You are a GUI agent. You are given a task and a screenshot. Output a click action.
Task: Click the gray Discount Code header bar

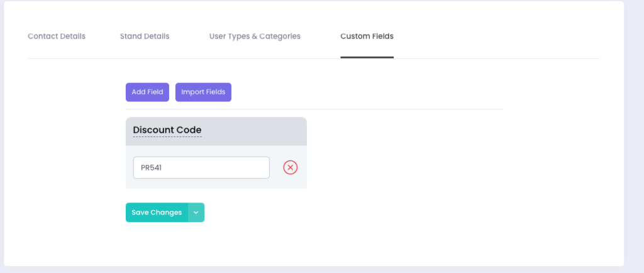(x=252, y=131)
